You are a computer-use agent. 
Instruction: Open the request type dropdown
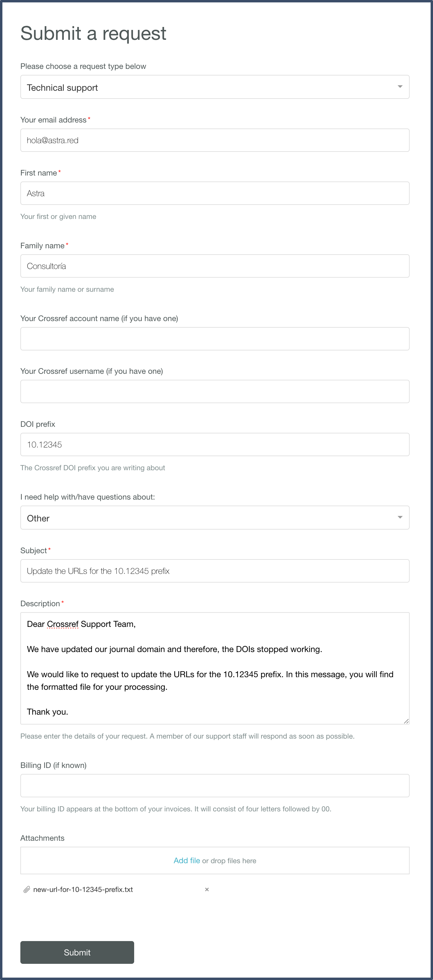[x=215, y=87]
